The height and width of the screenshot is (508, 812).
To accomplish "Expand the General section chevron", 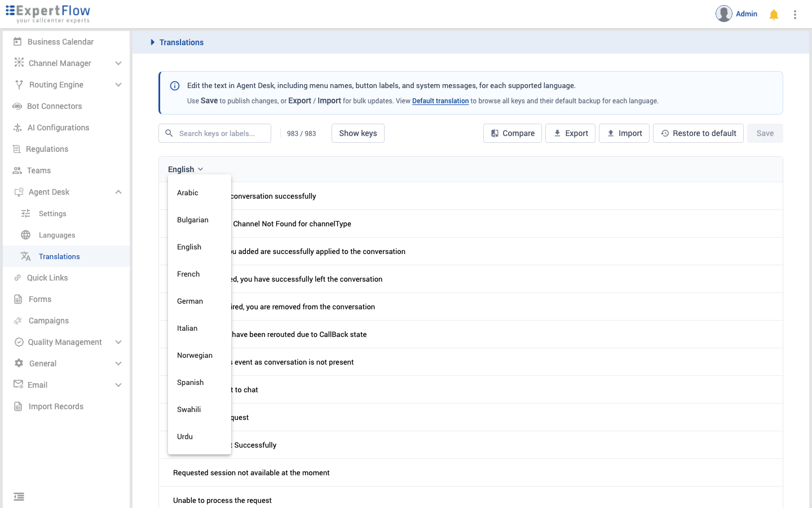I will point(118,364).
